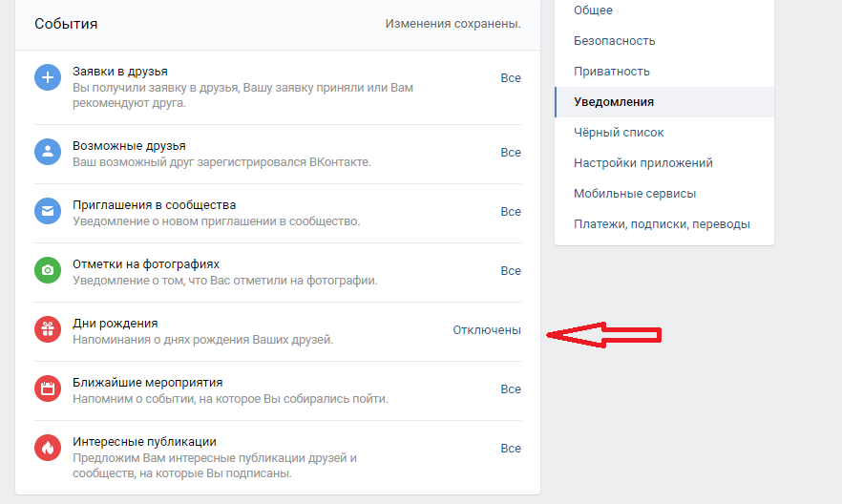The height and width of the screenshot is (504, 842).
Task: Click the blue plus icon for friend requests
Action: click(x=48, y=78)
